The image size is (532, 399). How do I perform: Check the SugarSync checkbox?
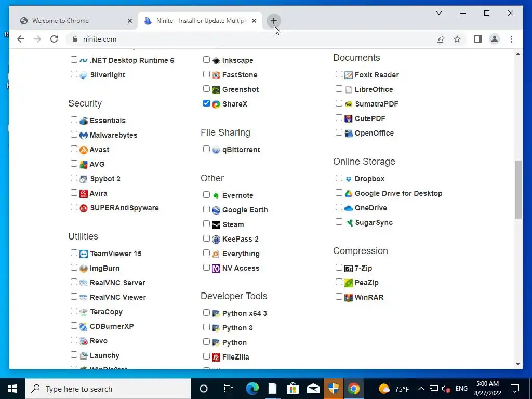(x=339, y=221)
